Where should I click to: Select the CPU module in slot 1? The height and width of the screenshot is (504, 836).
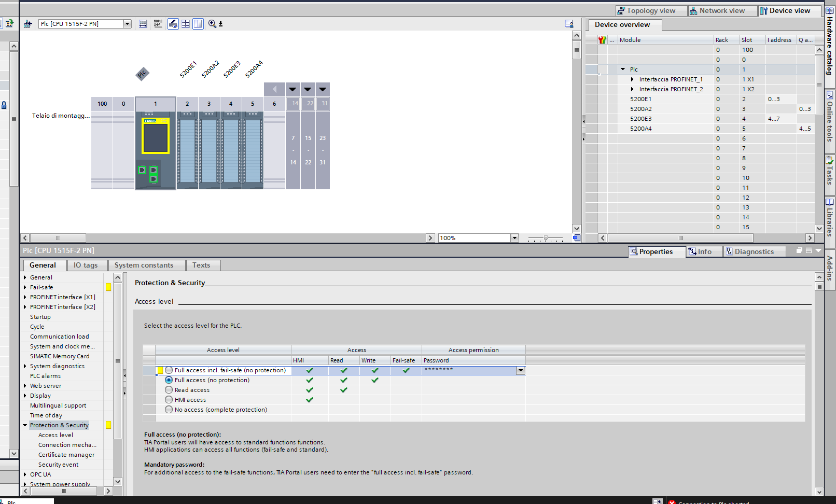[156, 150]
